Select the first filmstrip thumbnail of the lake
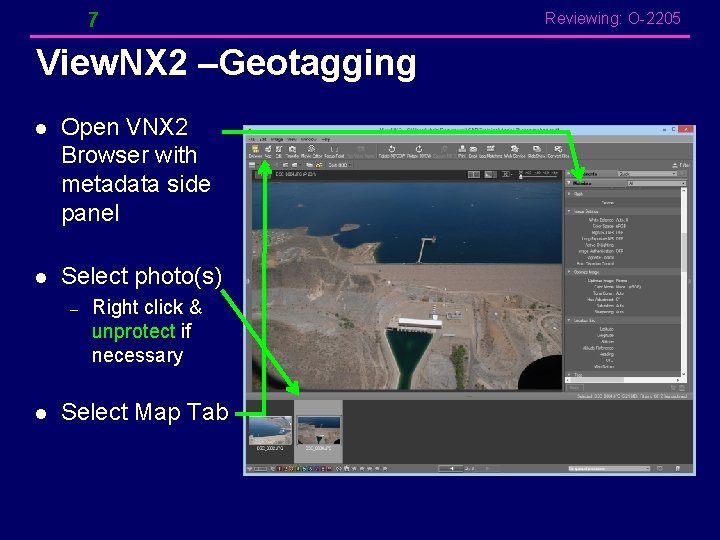This screenshot has width=720, height=540. [x=270, y=430]
